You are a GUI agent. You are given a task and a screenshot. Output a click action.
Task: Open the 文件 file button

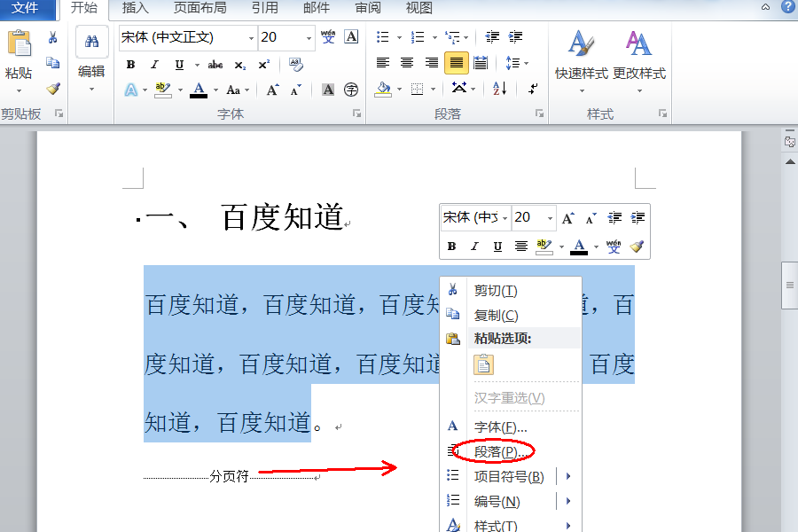coord(25,8)
